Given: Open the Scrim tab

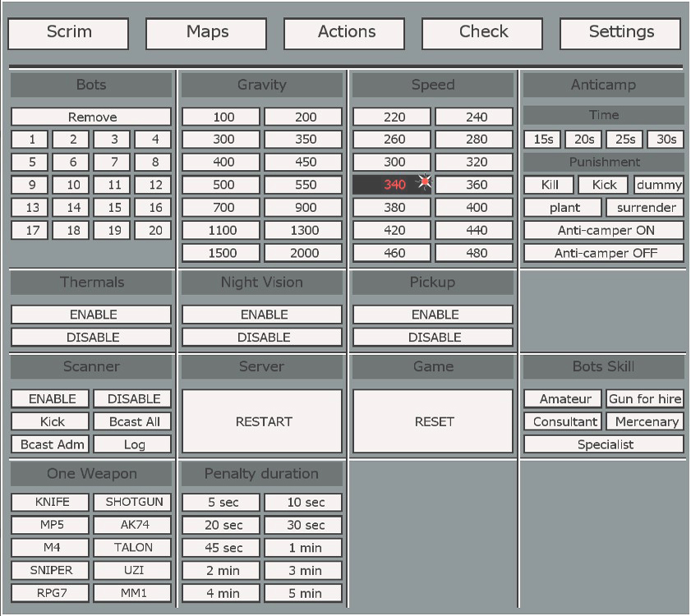Looking at the screenshot, I should (68, 33).
